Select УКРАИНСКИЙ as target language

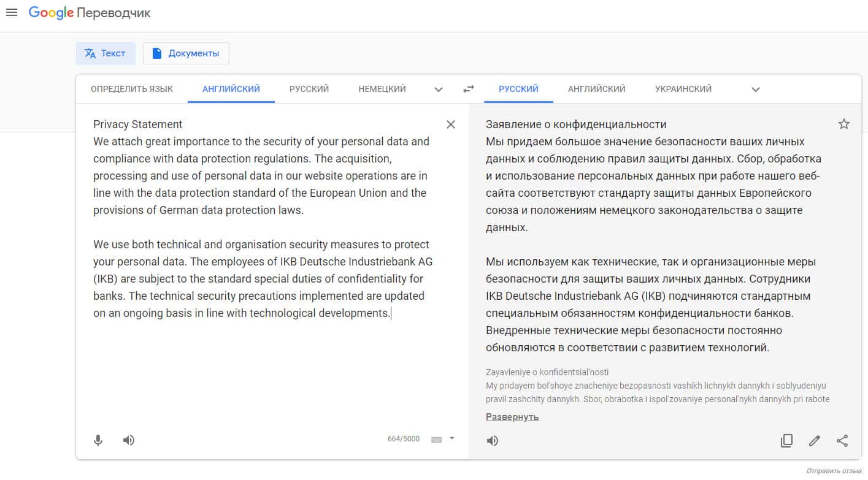[683, 89]
